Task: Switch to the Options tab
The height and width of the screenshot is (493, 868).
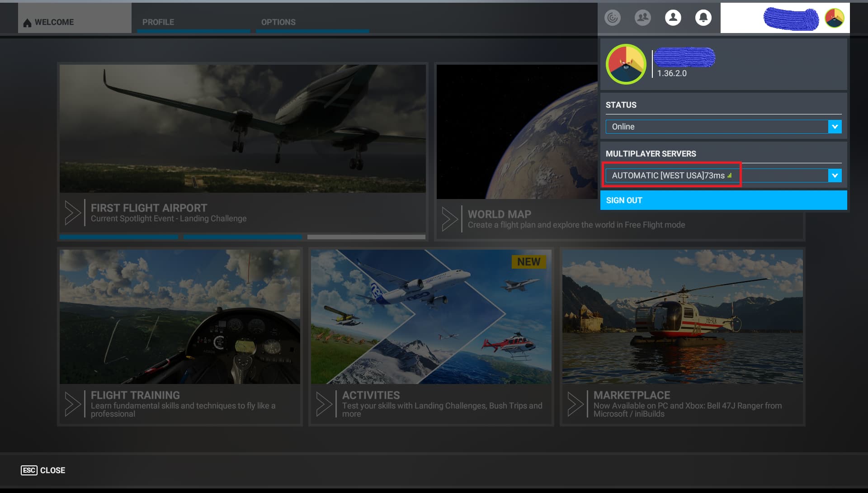Action: coord(278,22)
